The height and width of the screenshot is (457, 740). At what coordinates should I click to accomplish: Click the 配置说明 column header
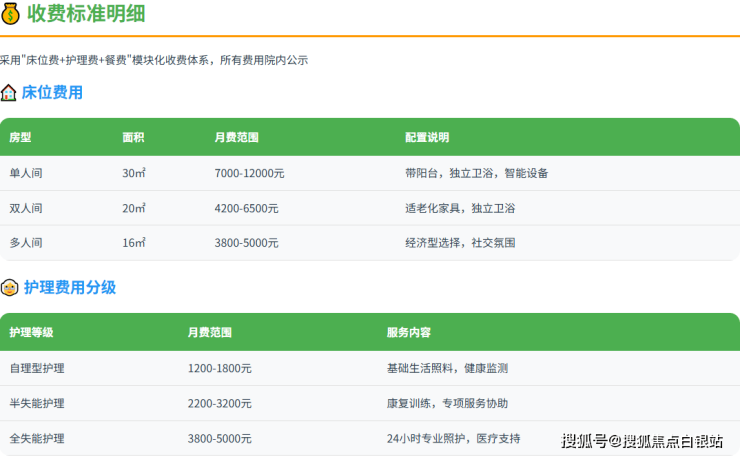[427, 138]
